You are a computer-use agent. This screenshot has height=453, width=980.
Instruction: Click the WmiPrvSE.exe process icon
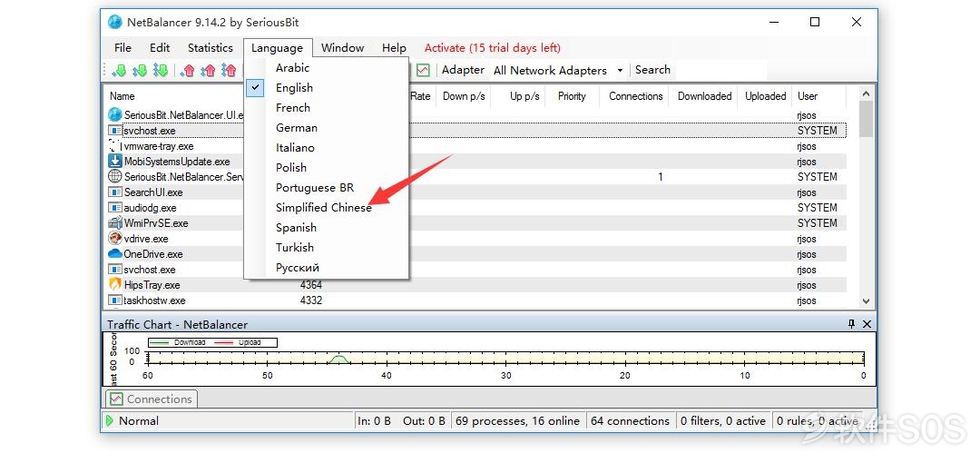[x=115, y=222]
